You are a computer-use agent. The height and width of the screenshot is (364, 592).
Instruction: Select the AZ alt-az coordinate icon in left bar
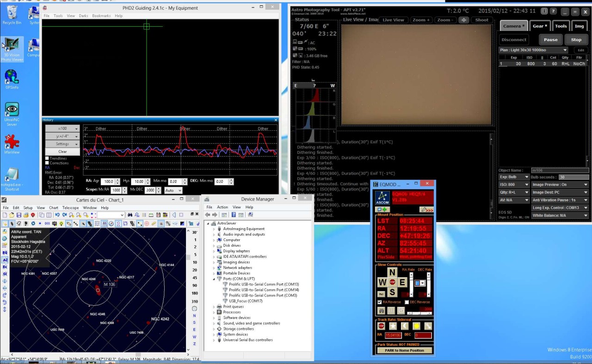[x=5, y=260]
